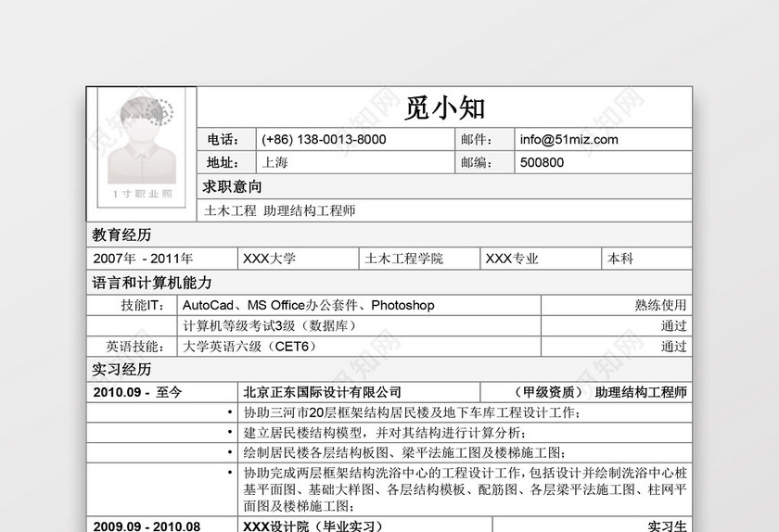Select bullet text 协助三河市20层框架结构居民楼
This screenshot has width=779, height=532.
[412, 412]
